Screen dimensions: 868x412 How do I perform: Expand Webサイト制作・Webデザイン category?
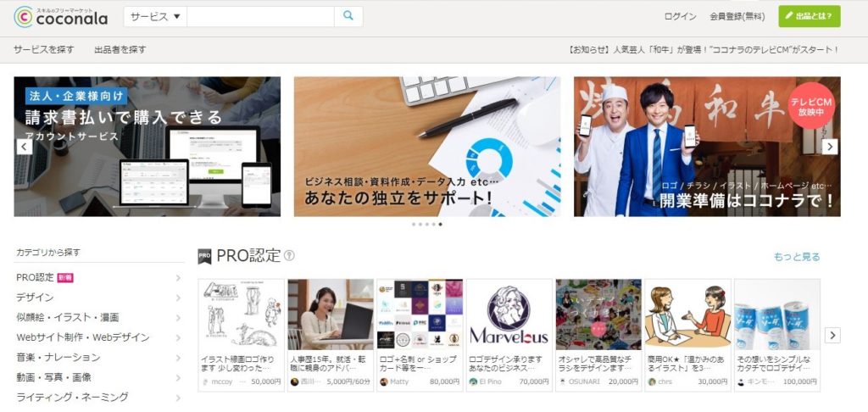tap(97, 337)
